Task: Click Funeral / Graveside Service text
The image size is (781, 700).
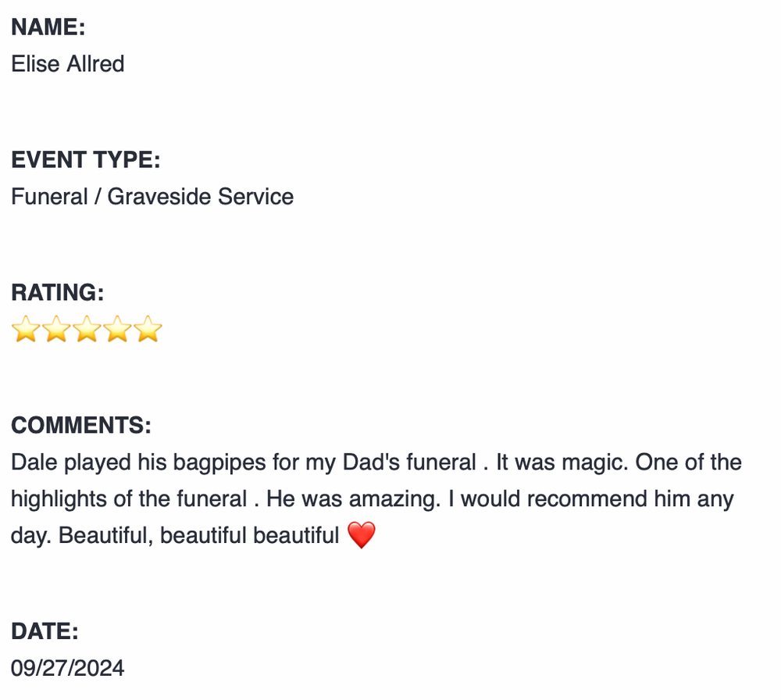Action: point(152,196)
